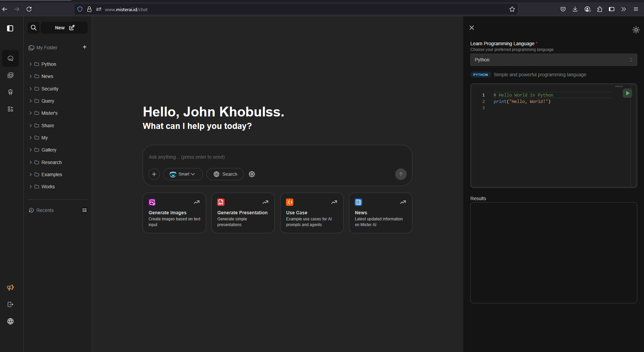
Task: Open the chat settings gear icon
Action: point(252,174)
